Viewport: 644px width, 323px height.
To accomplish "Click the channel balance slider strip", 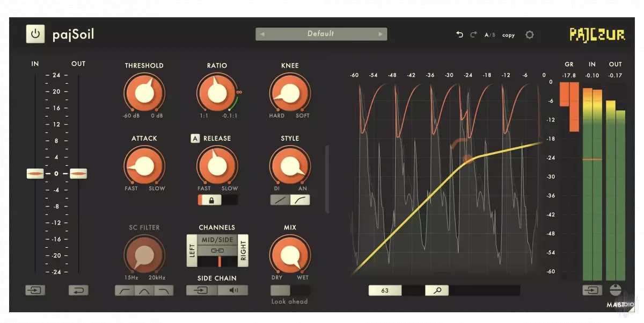I will 217,261.
